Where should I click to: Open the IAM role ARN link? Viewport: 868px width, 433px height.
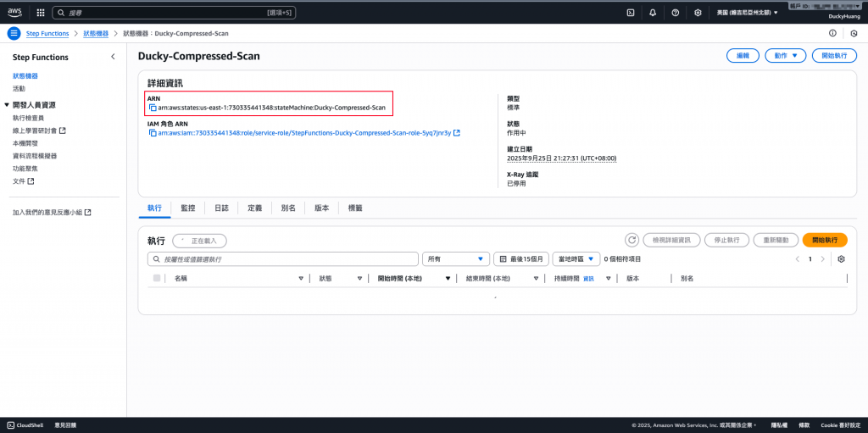[x=304, y=133]
